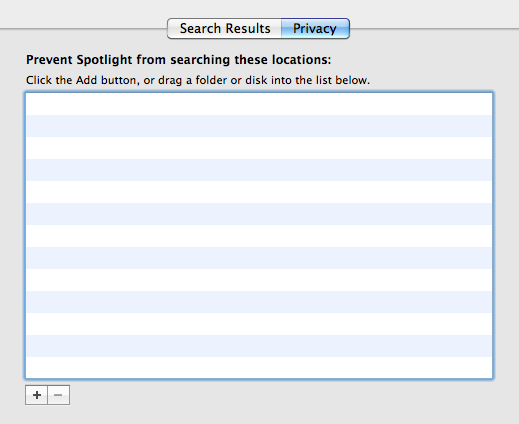Click the minus Remove location button
The image size is (519, 424).
click(59, 395)
